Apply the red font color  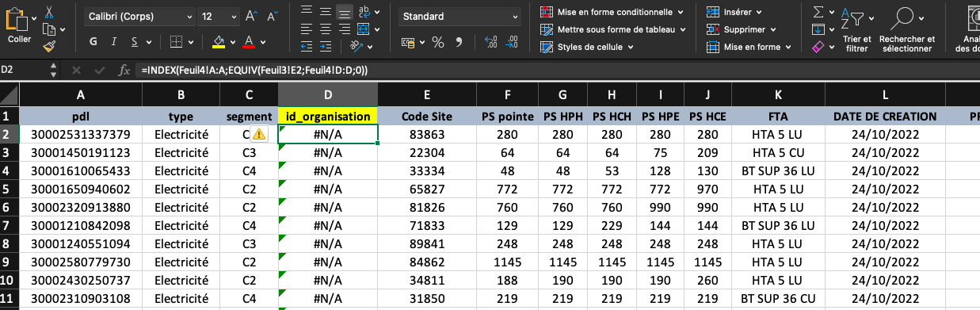pos(250,41)
